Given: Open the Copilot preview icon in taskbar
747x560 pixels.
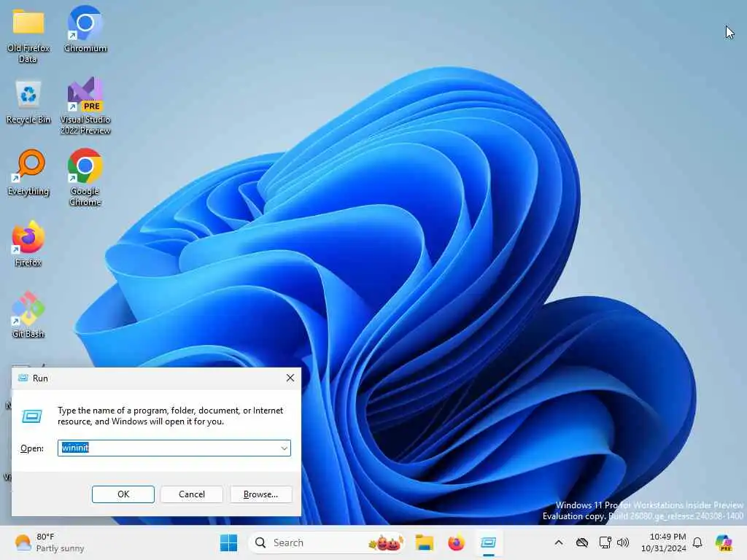Looking at the screenshot, I should pos(724,542).
